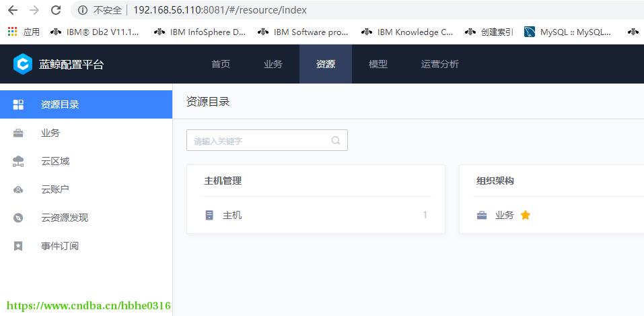Image resolution: width=644 pixels, height=316 pixels.
Task: Click the host count 1
Action: (425, 215)
